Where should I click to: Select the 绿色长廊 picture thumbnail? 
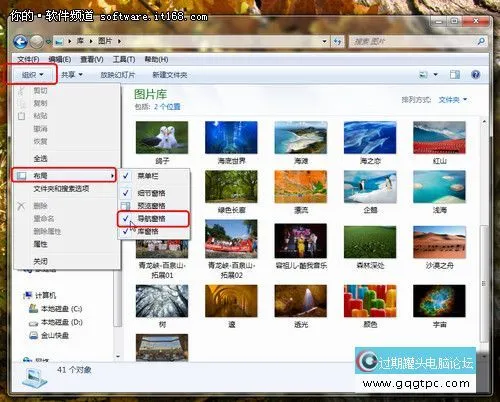(x=231, y=187)
